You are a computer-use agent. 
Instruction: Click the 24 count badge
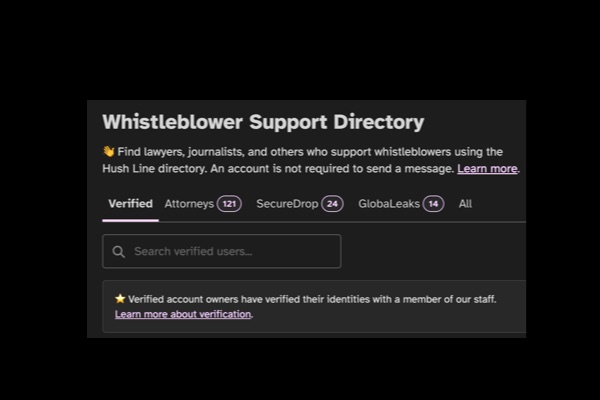(332, 204)
